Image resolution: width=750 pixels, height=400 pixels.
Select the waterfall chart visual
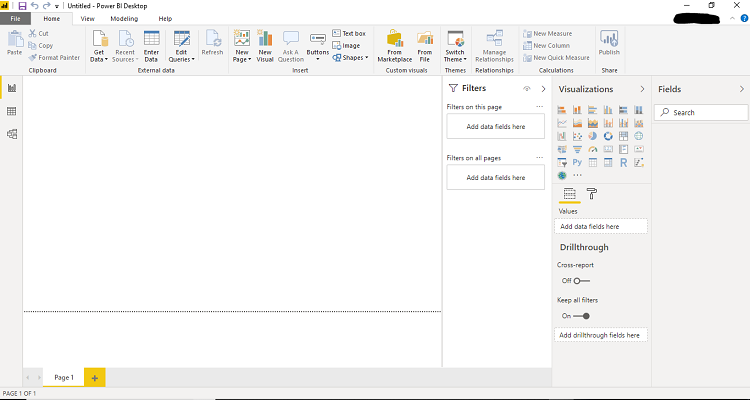click(562, 136)
